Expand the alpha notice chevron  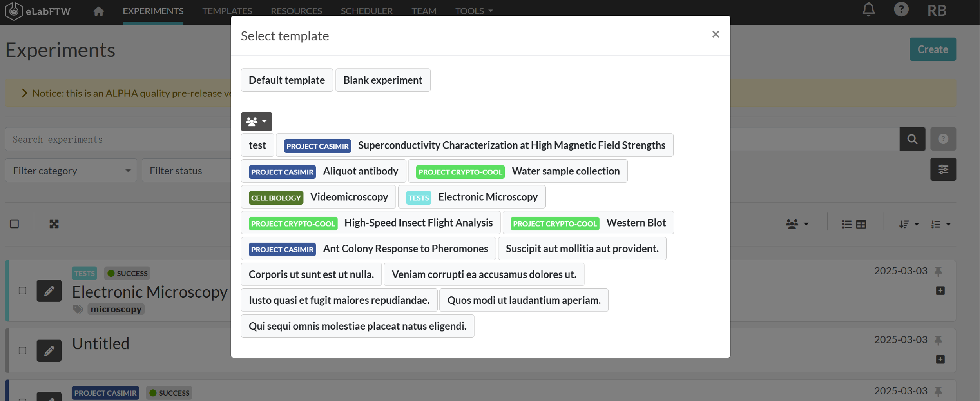click(25, 93)
